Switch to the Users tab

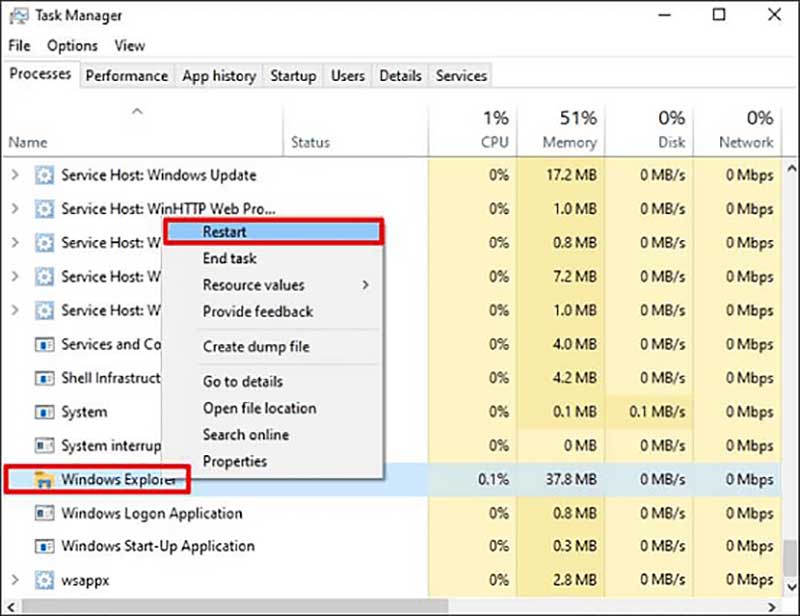pyautogui.click(x=348, y=76)
